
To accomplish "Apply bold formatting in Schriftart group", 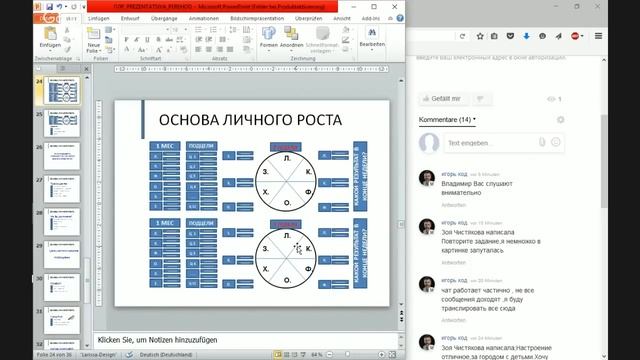I will (126, 40).
